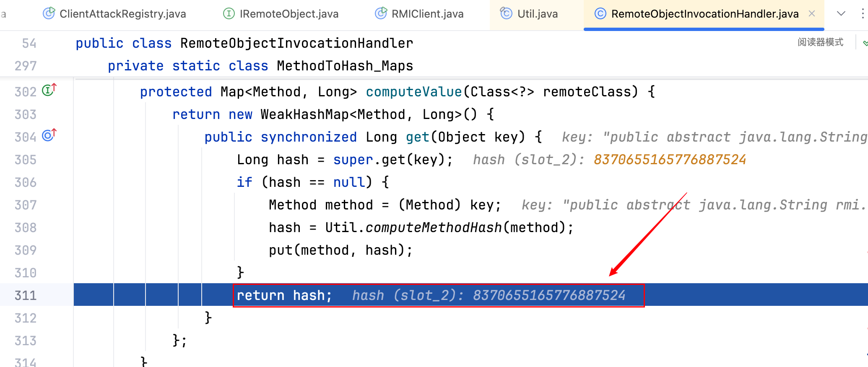Click the Util.java class icon
The image size is (868, 367).
tap(506, 14)
